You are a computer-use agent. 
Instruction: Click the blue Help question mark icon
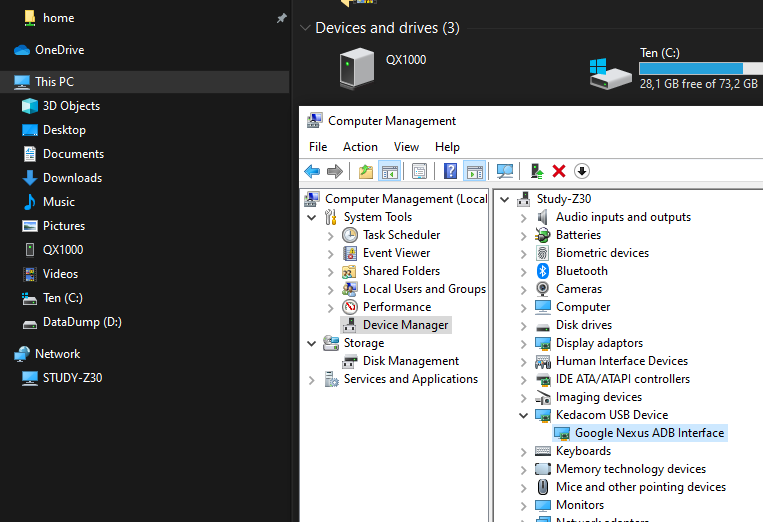coord(451,171)
